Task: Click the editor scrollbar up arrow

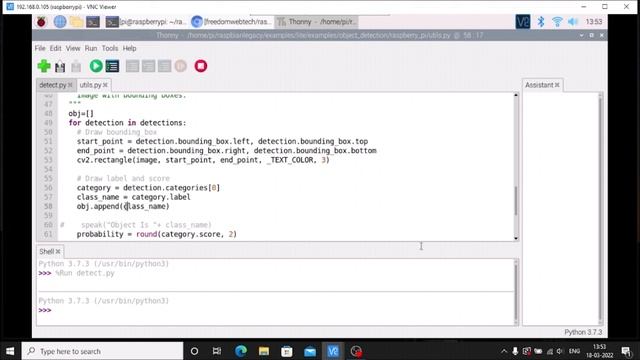Action: coord(516,95)
